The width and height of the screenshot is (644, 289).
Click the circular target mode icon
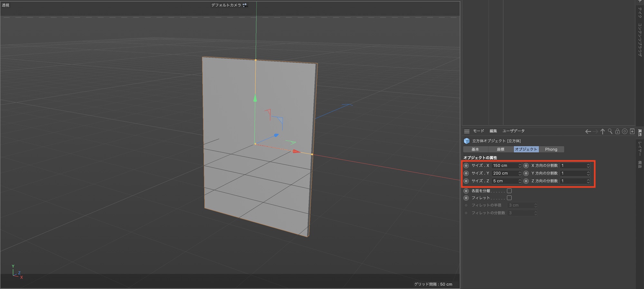[625, 131]
